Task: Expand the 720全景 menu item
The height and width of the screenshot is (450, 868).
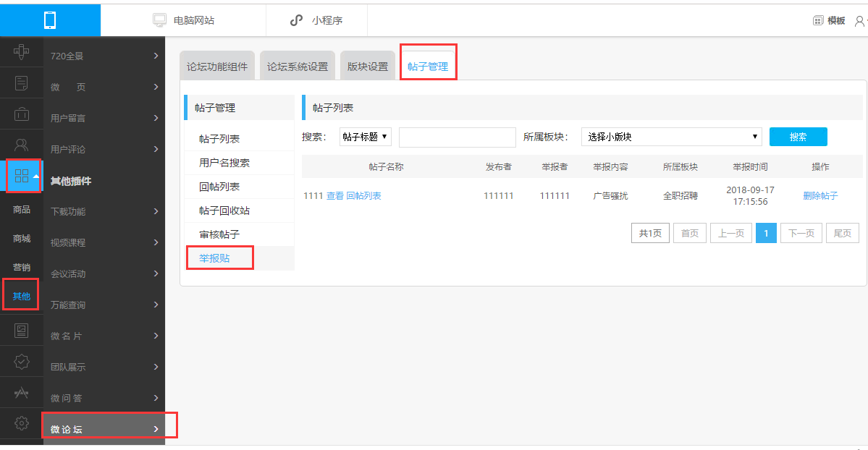Action: click(104, 56)
